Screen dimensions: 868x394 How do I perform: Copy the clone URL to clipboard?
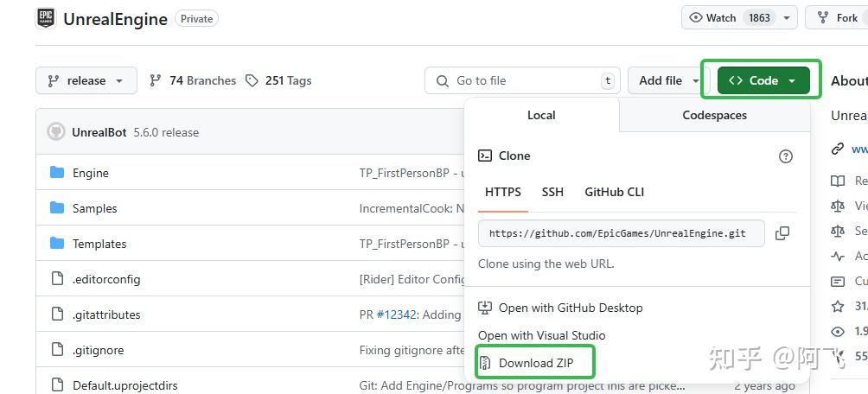click(x=782, y=233)
